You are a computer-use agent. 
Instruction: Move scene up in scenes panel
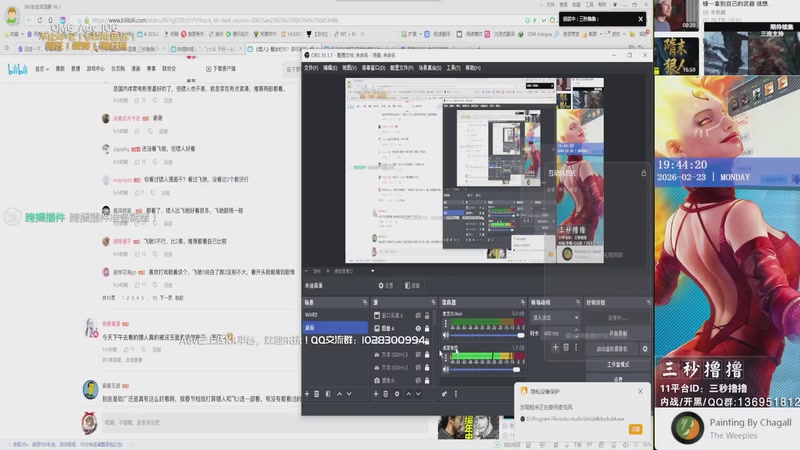click(339, 394)
